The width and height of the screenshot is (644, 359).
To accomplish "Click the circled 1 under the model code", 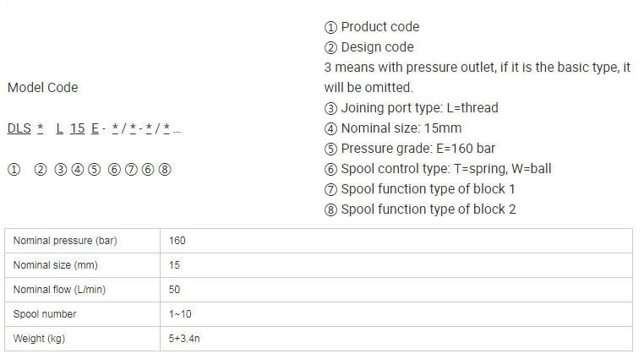I will click(14, 170).
